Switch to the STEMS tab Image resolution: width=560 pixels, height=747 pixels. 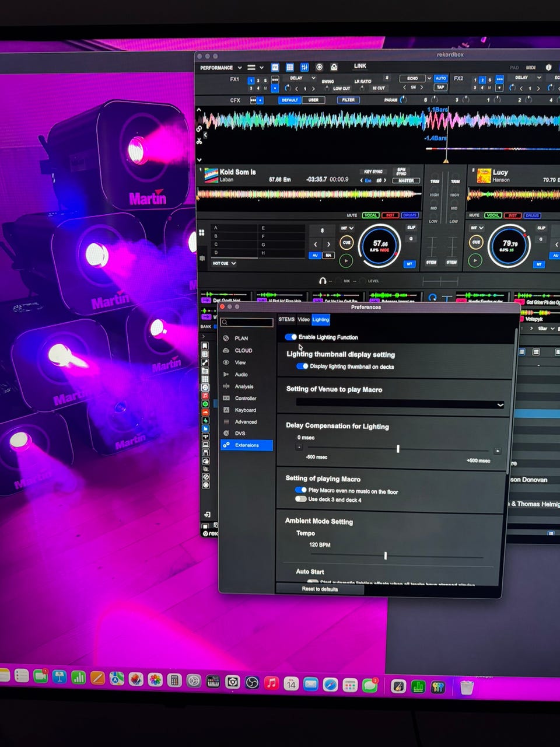click(x=286, y=319)
